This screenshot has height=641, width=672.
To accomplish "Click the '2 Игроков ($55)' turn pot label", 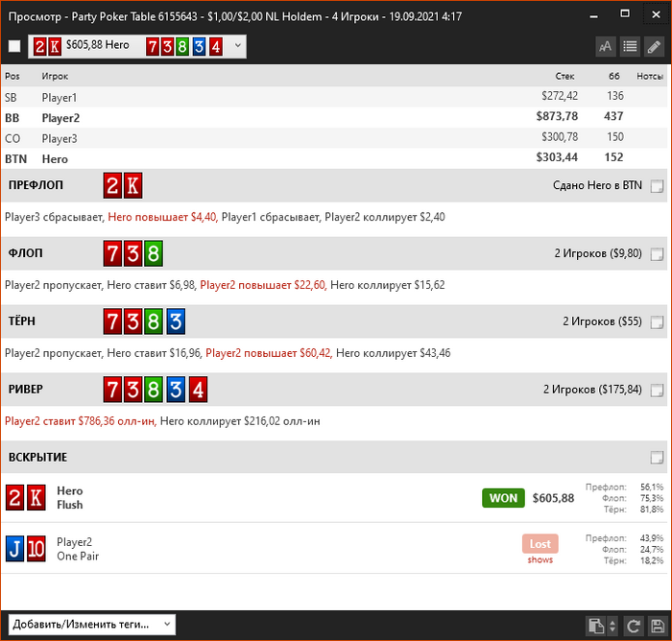I will (602, 321).
